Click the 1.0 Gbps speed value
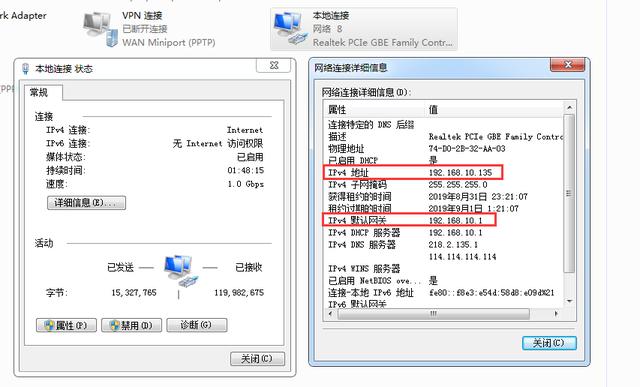The image size is (640, 387). 245,184
